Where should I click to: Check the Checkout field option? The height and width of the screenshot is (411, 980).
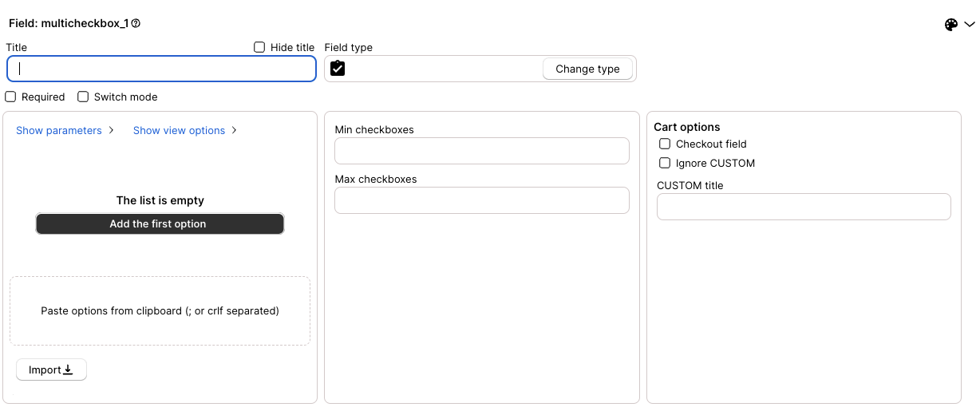665,144
